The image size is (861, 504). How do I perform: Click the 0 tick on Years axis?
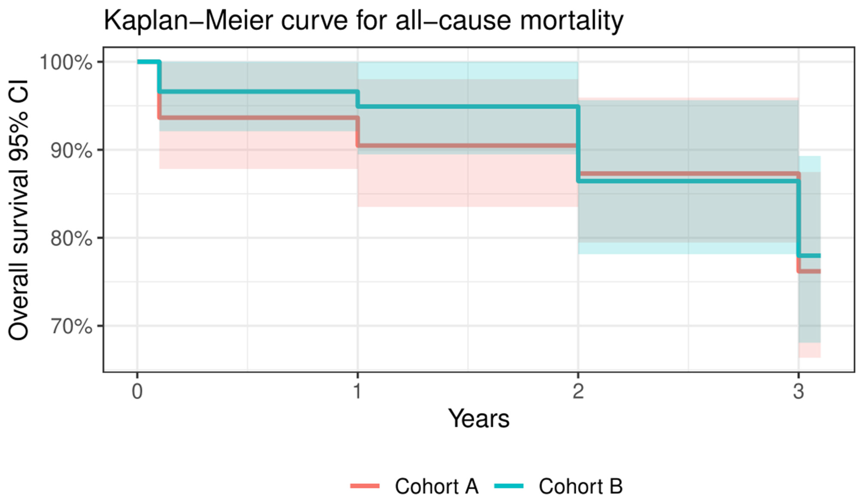[x=137, y=391]
